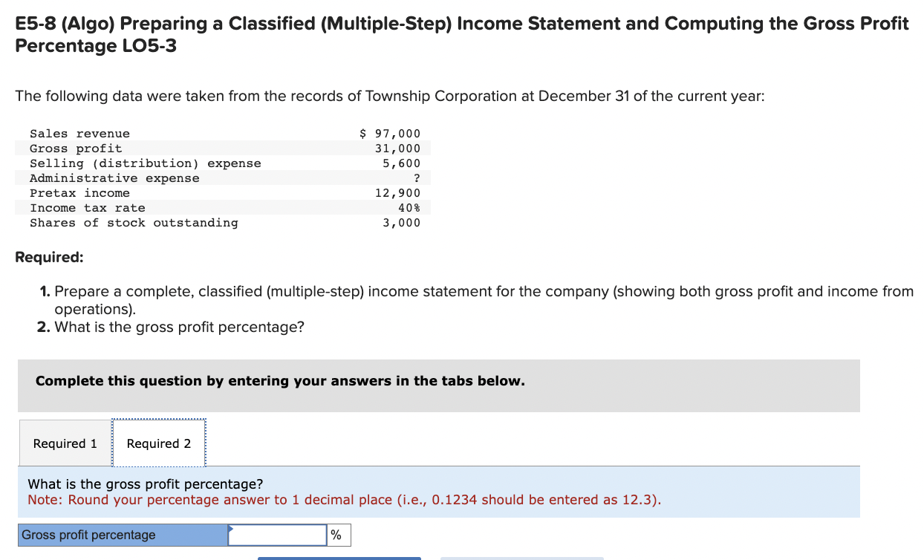
Task: Click the percent symbol beside the answer box
Action: (337, 535)
